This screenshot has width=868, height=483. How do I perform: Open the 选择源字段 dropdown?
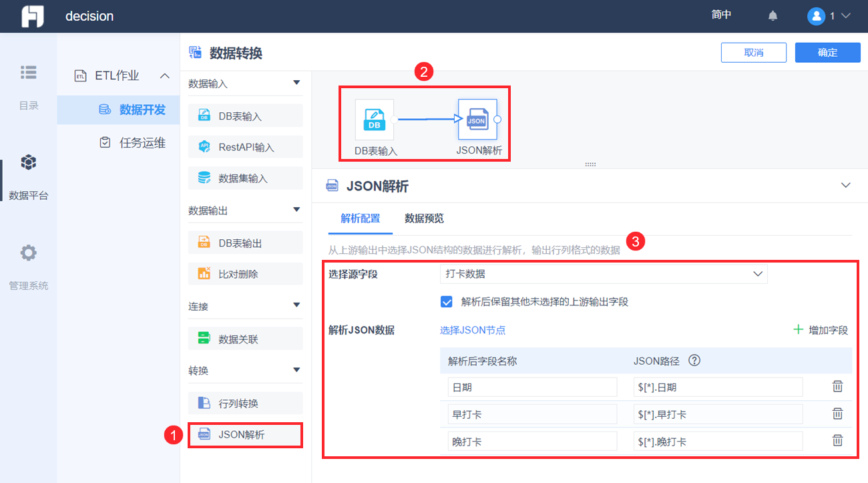604,274
